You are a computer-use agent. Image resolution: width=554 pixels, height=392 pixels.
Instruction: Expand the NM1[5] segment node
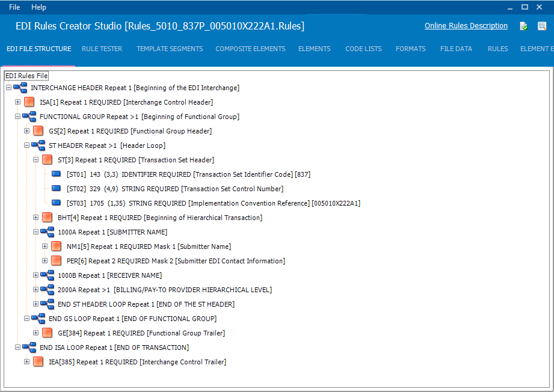click(45, 246)
